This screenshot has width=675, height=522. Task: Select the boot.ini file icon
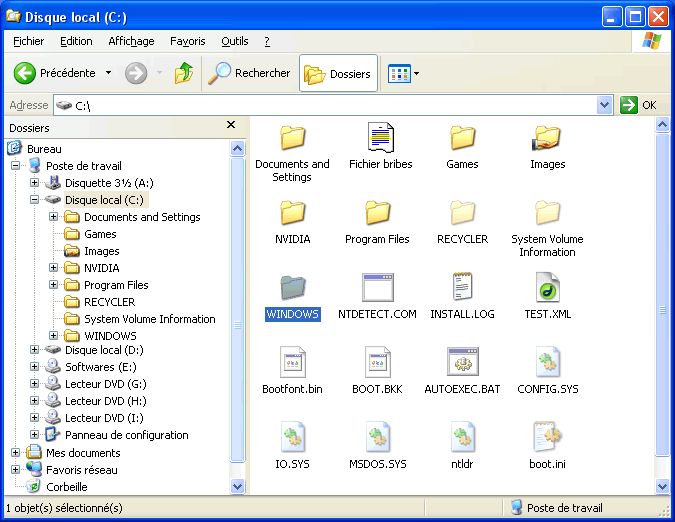pyautogui.click(x=547, y=437)
